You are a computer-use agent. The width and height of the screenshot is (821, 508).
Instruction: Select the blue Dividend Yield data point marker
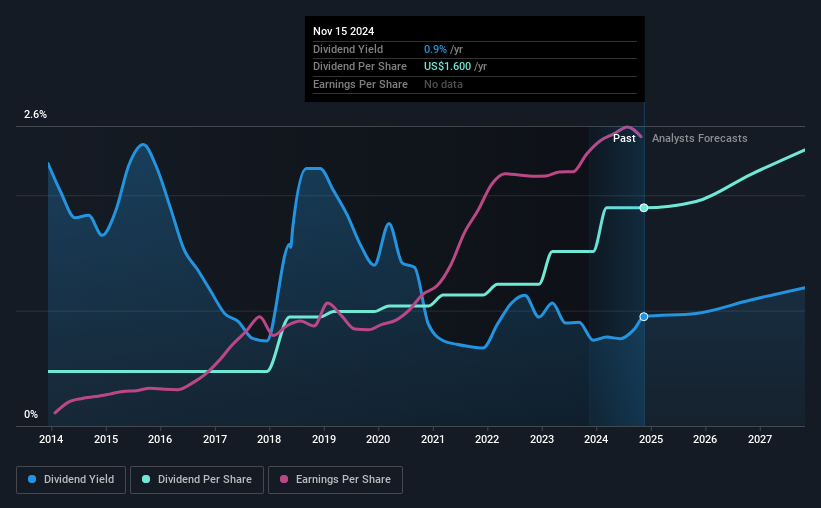(644, 317)
